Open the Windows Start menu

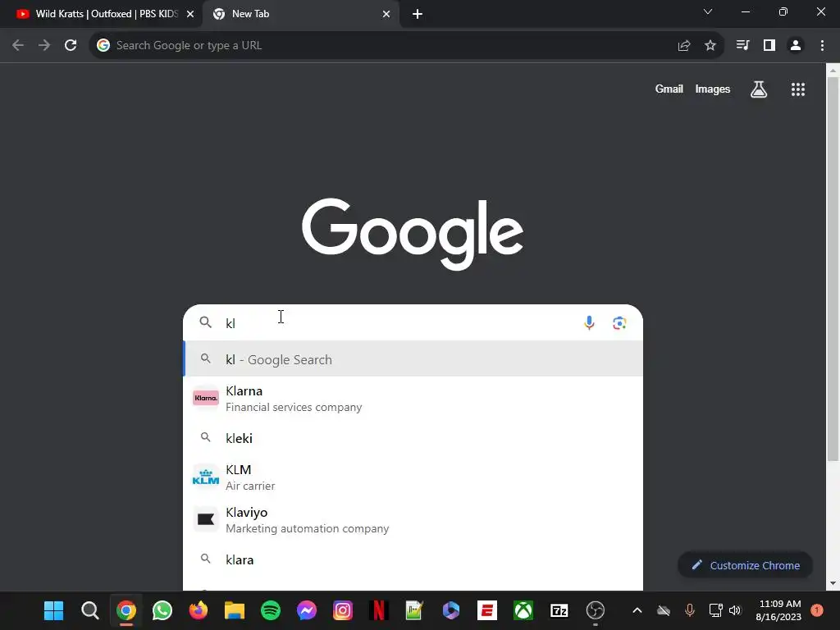tap(53, 610)
